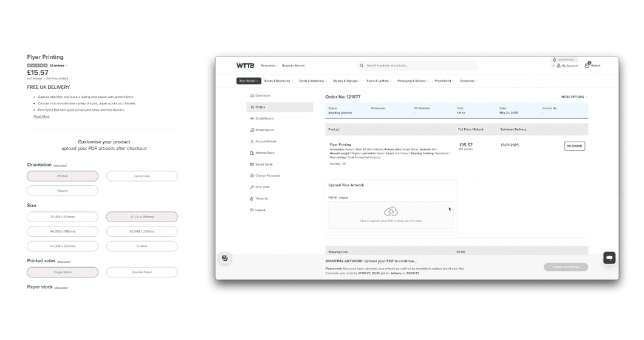Click the PDF upload drop zone
This screenshot has width=644, height=340.
click(391, 215)
